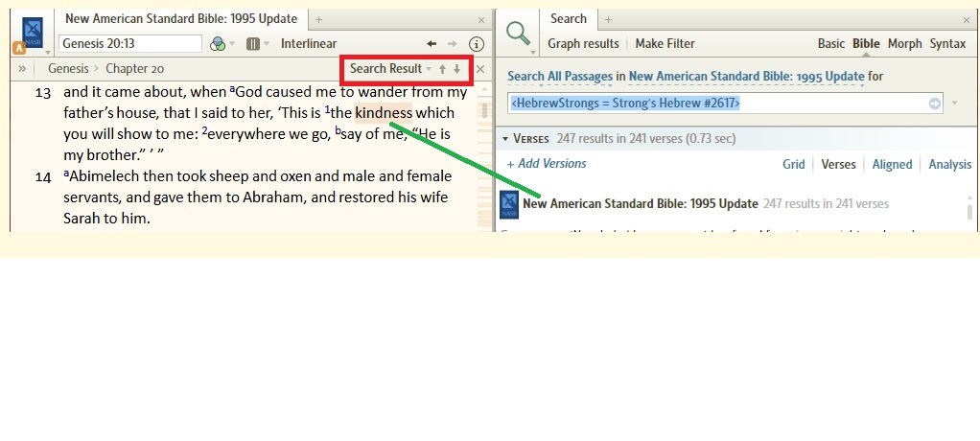Expand visual filters dropdown arrow

232,44
